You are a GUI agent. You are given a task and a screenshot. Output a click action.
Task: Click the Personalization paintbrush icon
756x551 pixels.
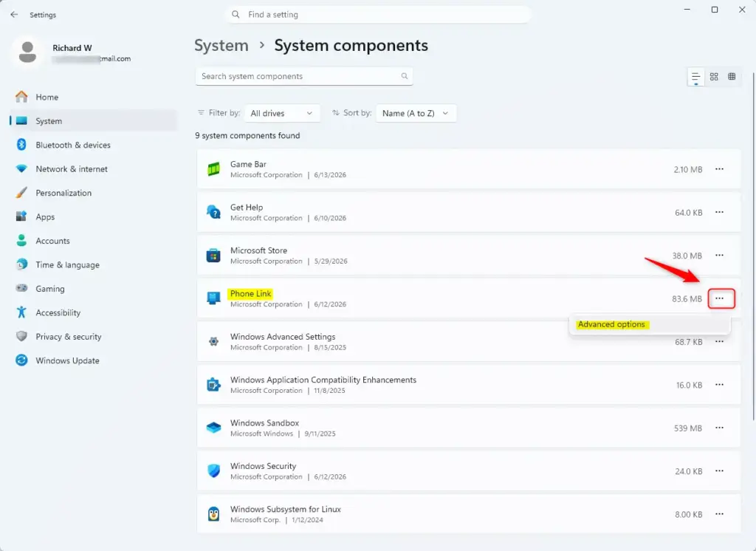click(21, 193)
